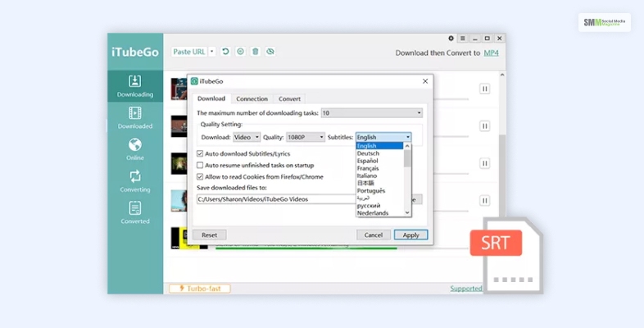Open the Downloaded section in sidebar
This screenshot has width=644, height=328.
[135, 118]
